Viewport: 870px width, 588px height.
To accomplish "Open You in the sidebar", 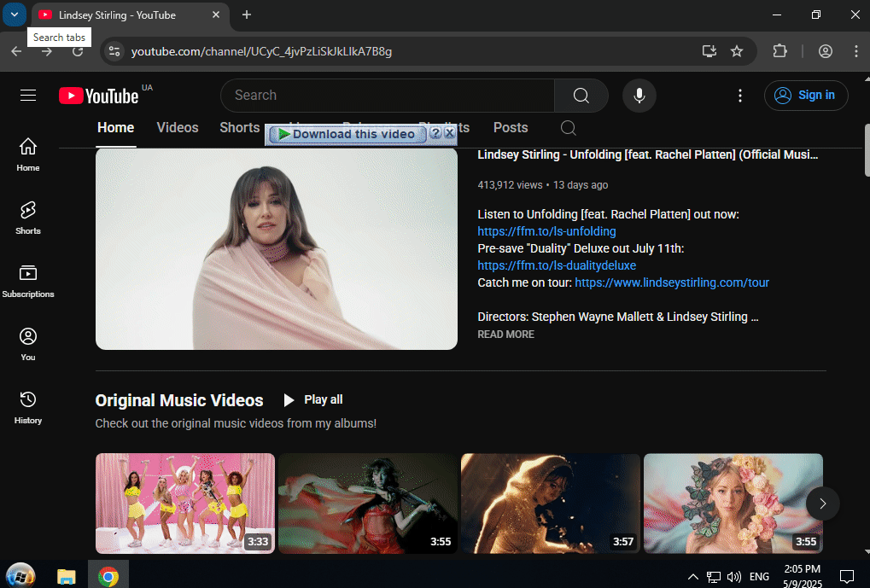I will [27, 345].
